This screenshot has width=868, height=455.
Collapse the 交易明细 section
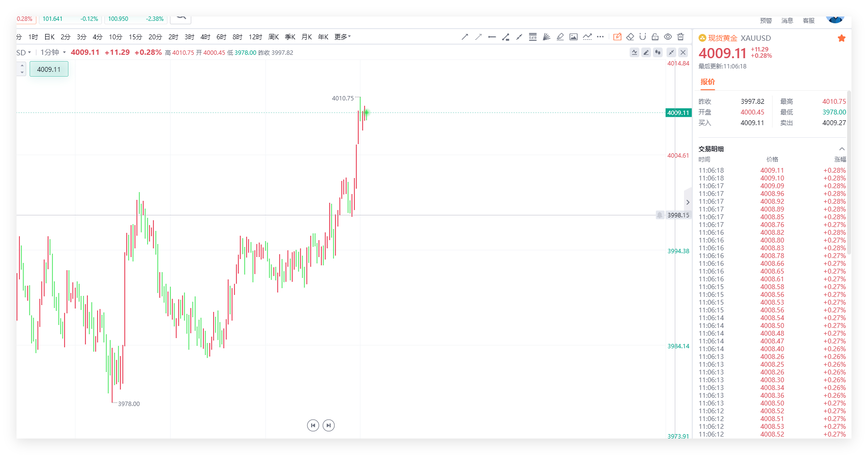pyautogui.click(x=842, y=149)
